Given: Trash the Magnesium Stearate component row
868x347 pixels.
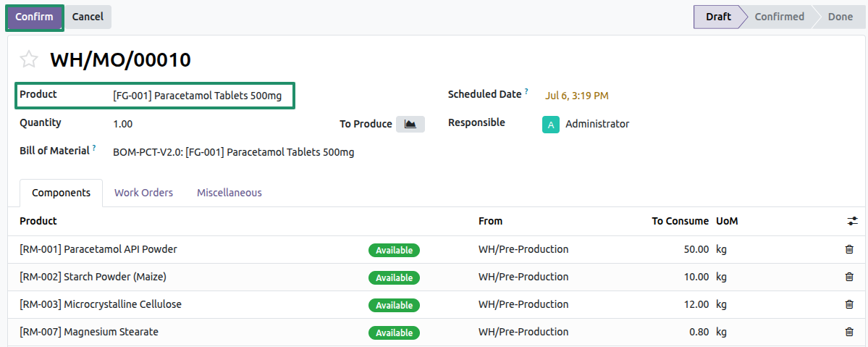Looking at the screenshot, I should pos(849,332).
